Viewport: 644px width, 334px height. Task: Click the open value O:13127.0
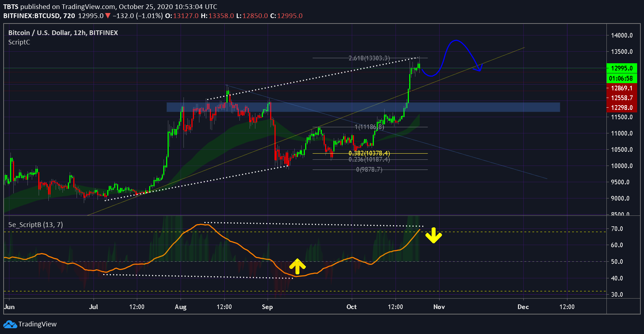(x=182, y=16)
